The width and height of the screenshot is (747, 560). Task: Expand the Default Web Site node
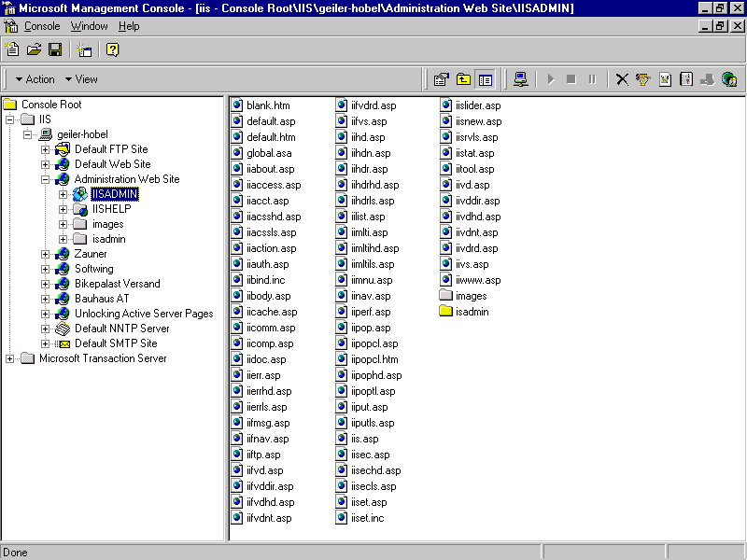tap(45, 164)
